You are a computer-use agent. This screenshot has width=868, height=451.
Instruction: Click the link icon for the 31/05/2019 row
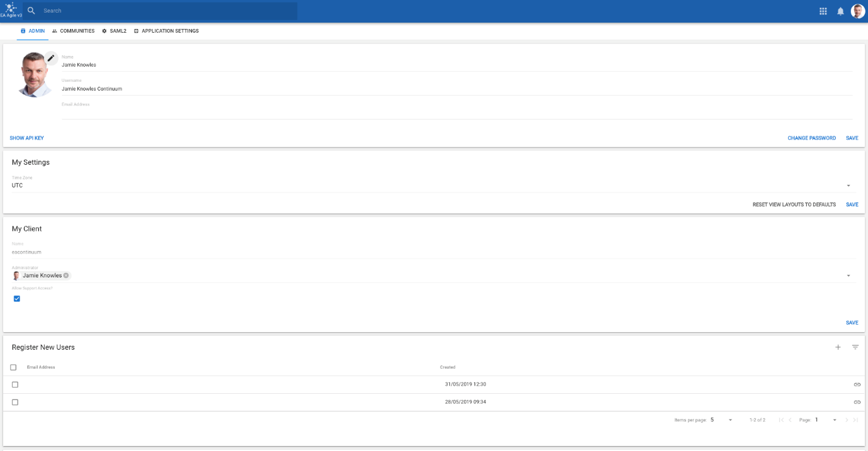(857, 384)
